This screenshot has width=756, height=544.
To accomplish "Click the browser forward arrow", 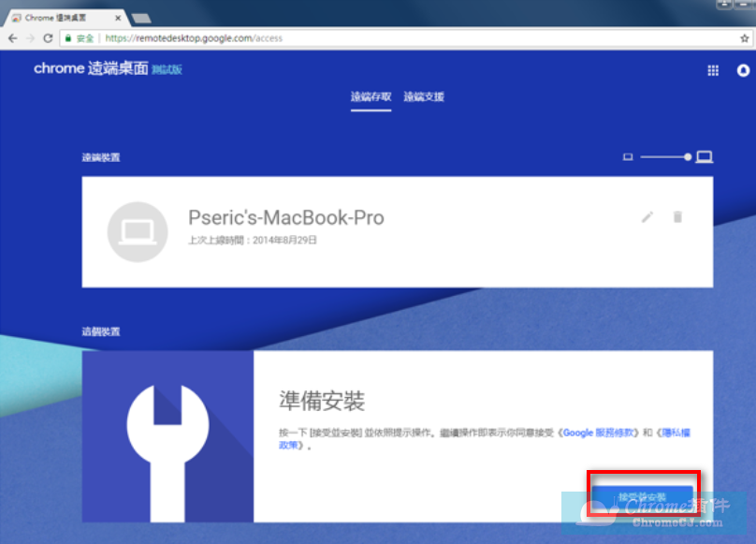I will point(30,38).
